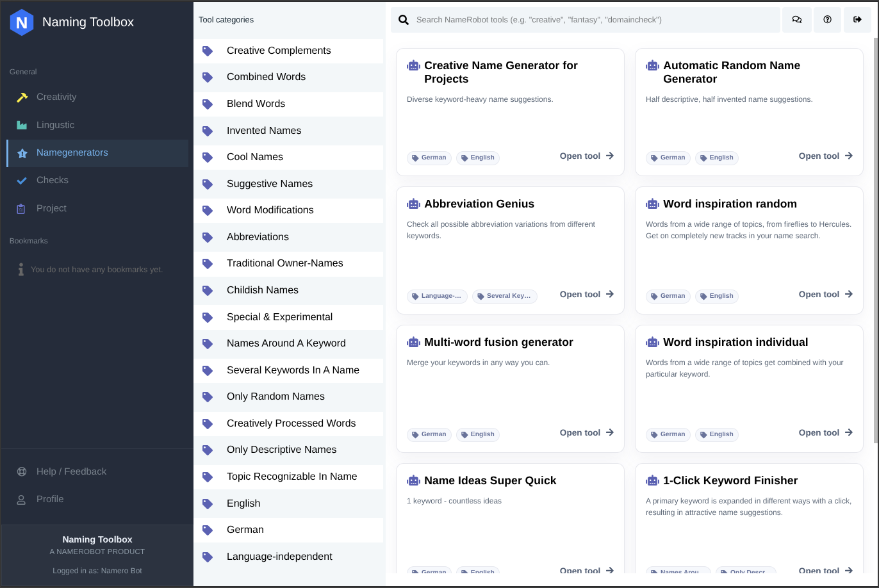Open Help / Feedback in the sidebar
This screenshot has height=588, width=879.
pos(71,471)
